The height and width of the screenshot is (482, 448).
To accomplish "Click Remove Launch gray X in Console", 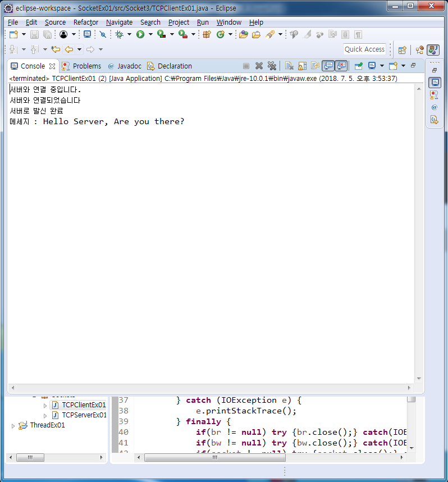I will click(x=259, y=66).
